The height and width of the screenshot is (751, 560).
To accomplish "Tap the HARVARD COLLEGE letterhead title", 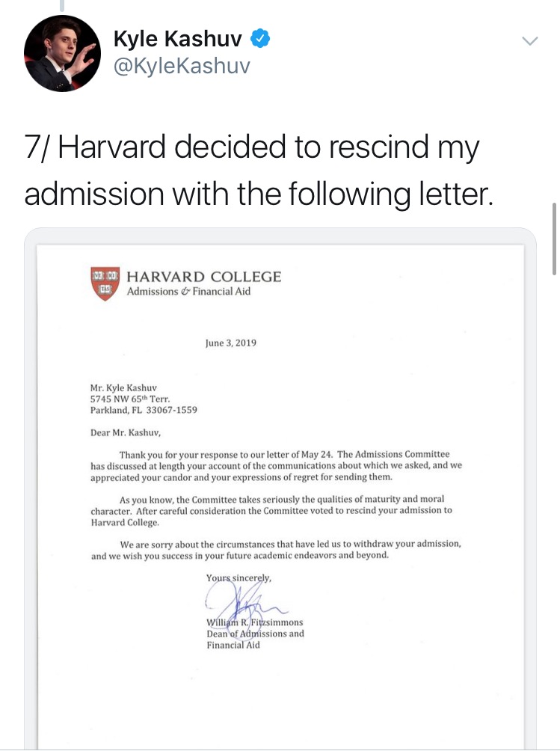I will tap(204, 276).
